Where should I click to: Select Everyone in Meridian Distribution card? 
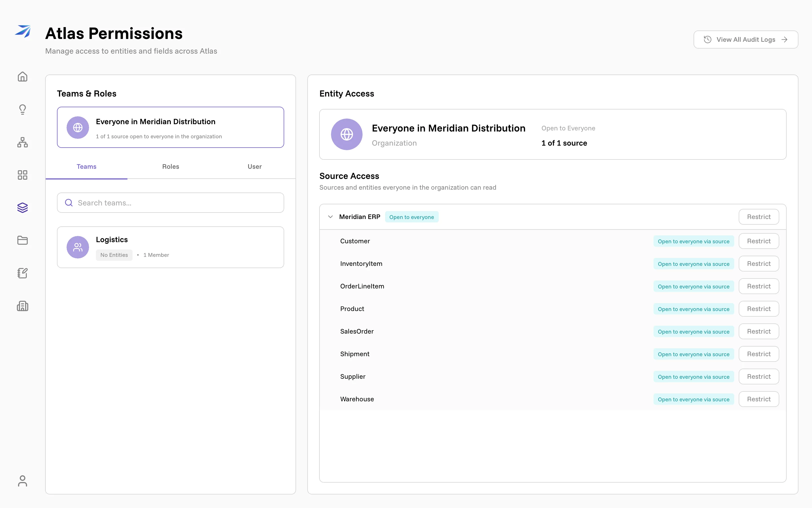[x=171, y=127]
